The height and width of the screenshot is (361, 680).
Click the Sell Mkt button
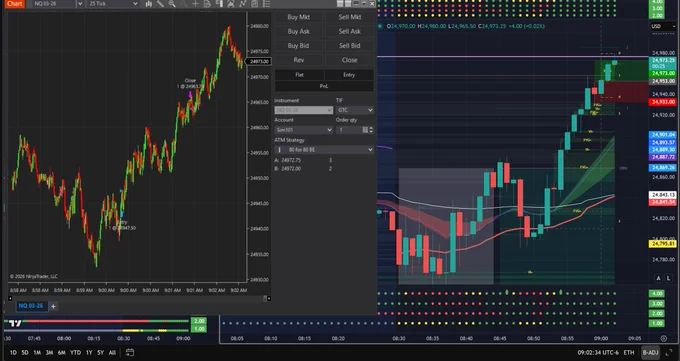tap(350, 17)
